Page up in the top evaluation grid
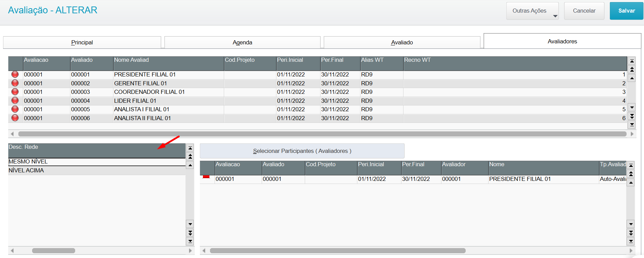The width and height of the screenshot is (644, 258). [x=632, y=70]
